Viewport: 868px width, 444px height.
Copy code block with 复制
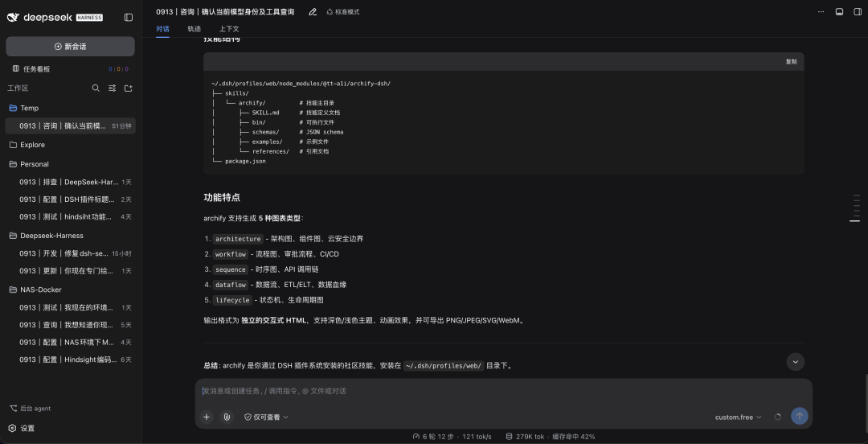(x=791, y=61)
